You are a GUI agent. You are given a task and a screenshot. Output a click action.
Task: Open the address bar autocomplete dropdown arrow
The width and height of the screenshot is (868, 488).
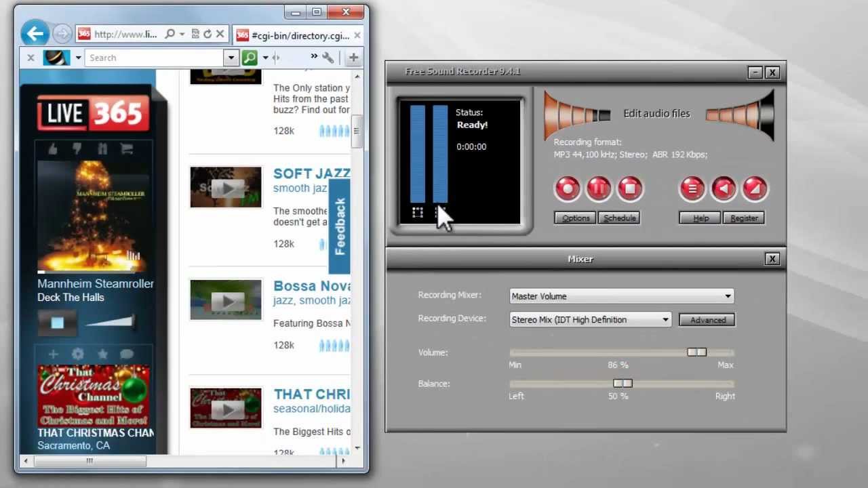pyautogui.click(x=182, y=35)
